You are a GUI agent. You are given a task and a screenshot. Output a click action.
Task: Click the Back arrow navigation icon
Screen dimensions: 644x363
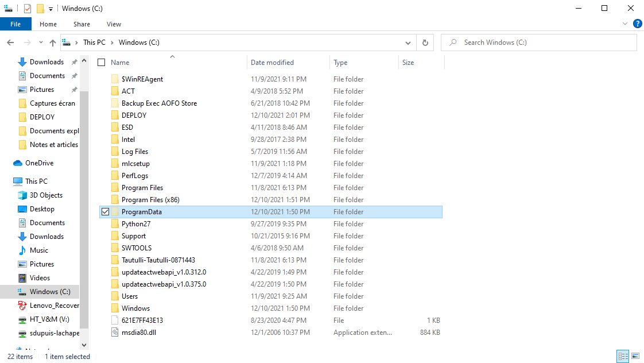point(10,43)
